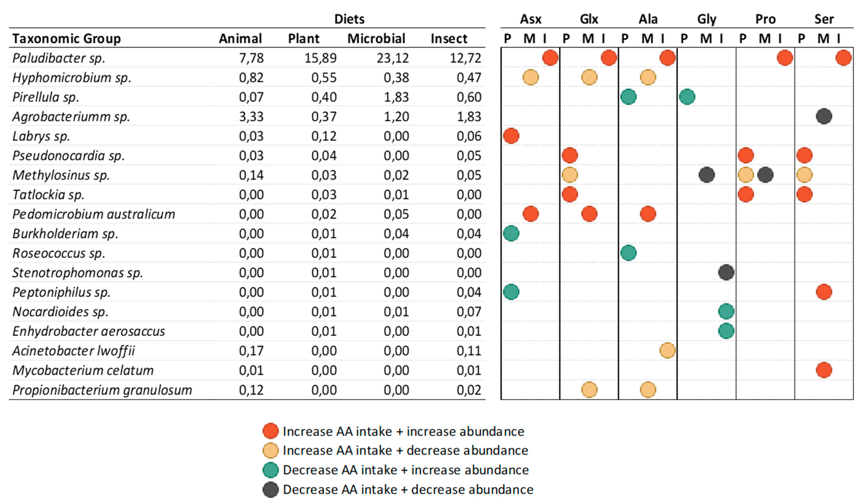Select the red legend circle for increase/increase
Screen dimensions: 864x504
pos(270,431)
